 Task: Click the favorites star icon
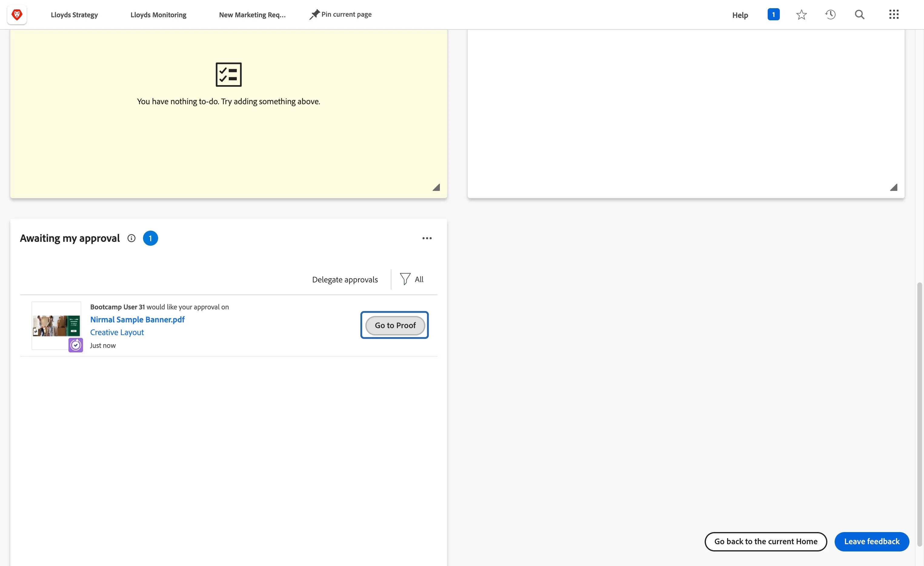(801, 15)
